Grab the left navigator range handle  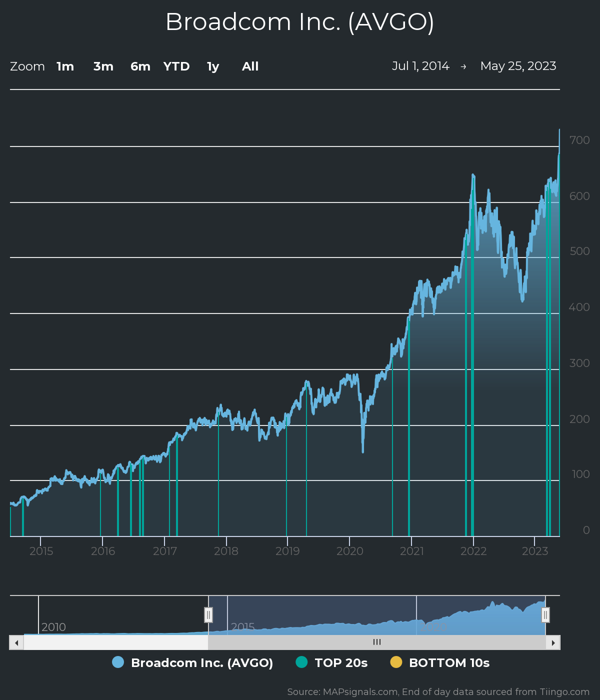coord(208,615)
